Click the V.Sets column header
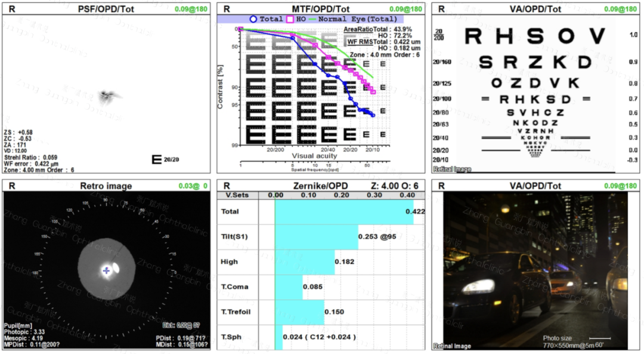This screenshot has width=644, height=354. click(x=237, y=195)
